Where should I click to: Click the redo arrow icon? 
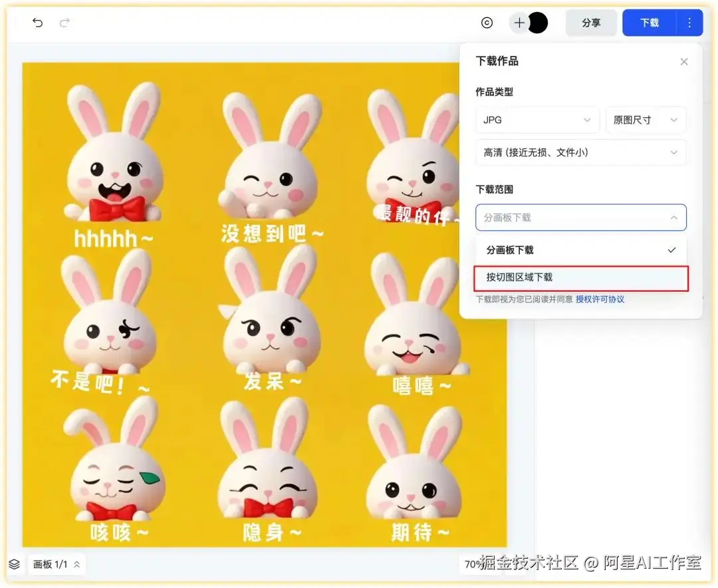(64, 22)
